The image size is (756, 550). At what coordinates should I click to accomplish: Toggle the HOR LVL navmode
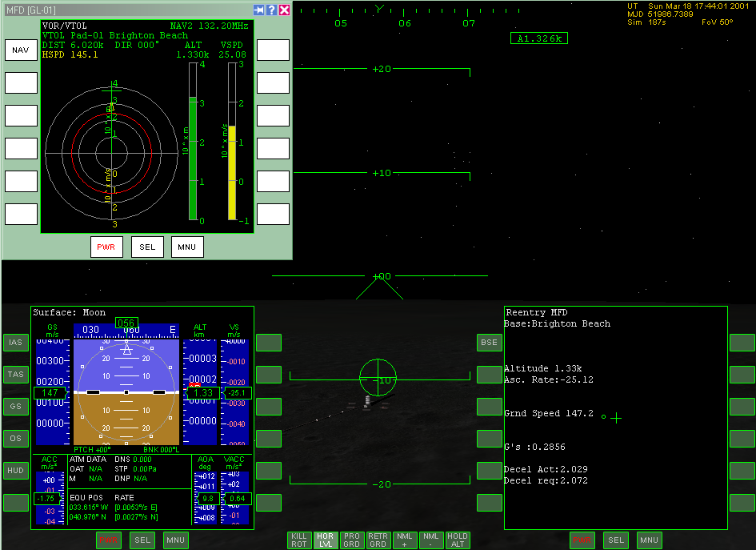[325, 540]
